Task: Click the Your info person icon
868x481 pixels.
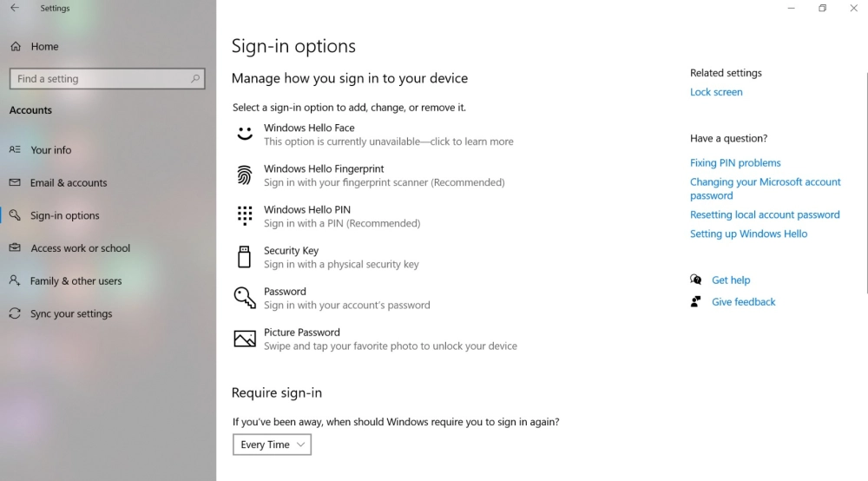Action: pos(15,149)
